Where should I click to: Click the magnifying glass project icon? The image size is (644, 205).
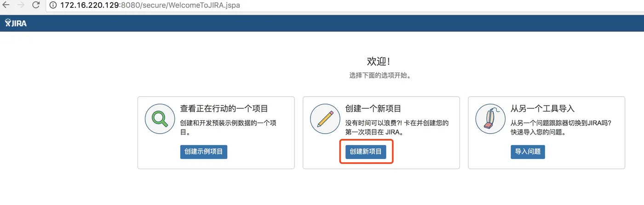(x=159, y=119)
